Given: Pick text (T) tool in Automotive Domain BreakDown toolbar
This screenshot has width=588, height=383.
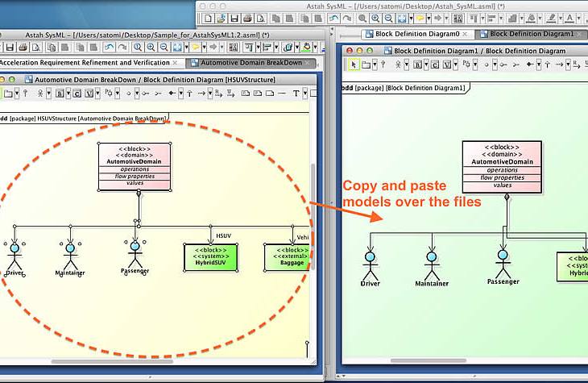Looking at the screenshot, I should [296, 93].
